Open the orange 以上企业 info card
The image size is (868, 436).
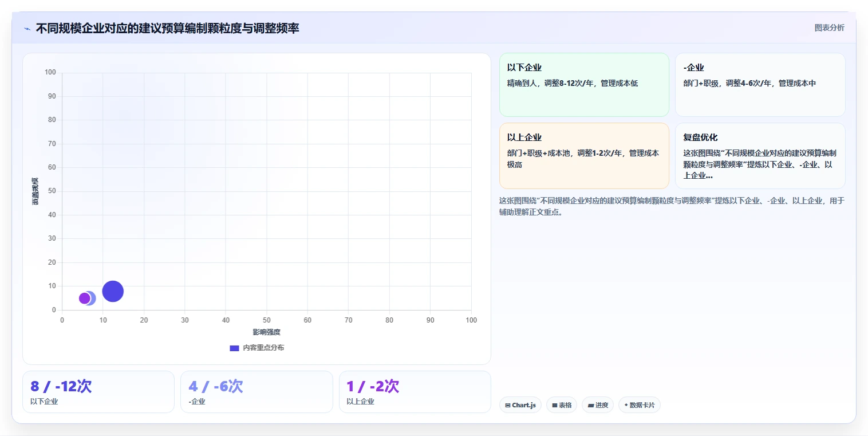click(584, 156)
